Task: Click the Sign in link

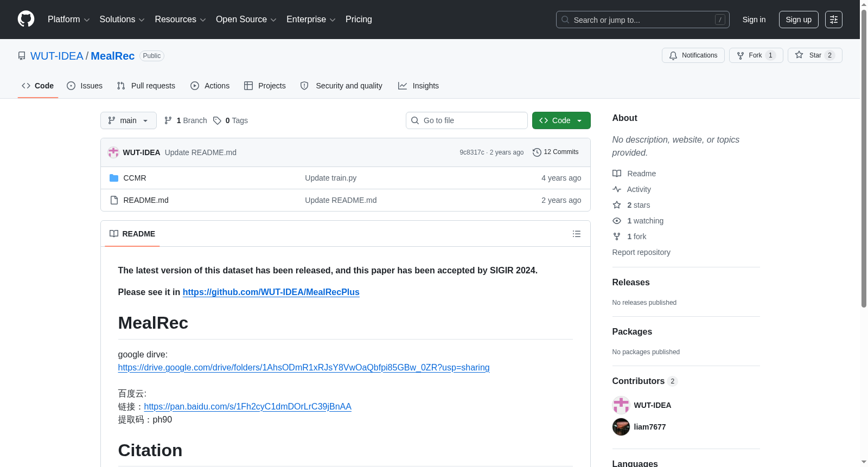Action: (x=754, y=20)
